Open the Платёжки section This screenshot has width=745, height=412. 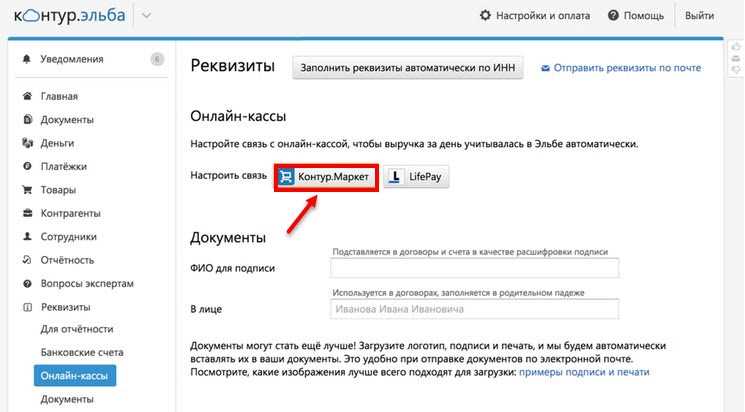(64, 166)
